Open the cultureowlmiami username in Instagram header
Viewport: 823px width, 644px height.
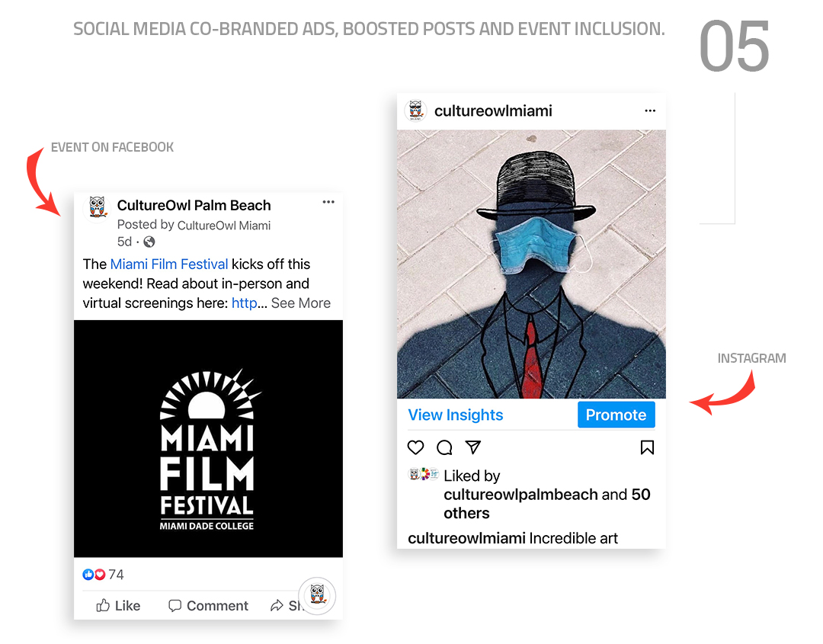[x=493, y=111]
